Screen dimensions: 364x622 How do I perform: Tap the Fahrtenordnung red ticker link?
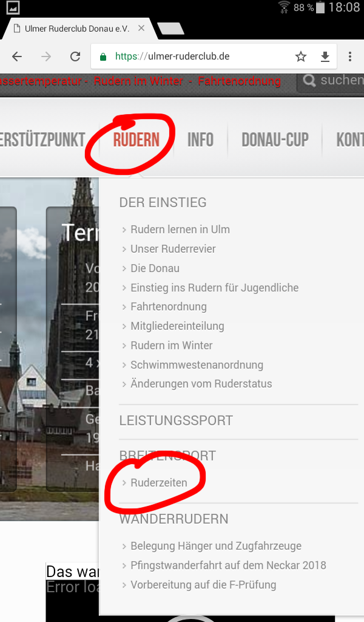point(239,81)
